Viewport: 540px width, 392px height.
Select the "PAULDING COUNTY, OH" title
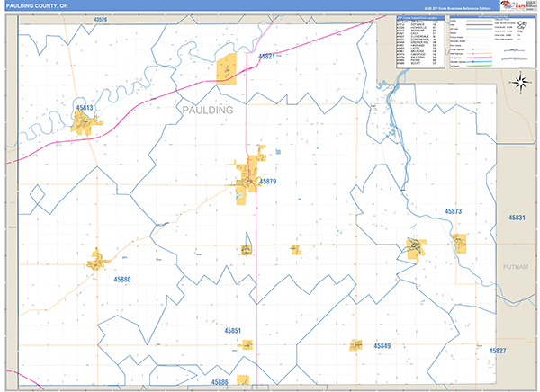click(37, 6)
